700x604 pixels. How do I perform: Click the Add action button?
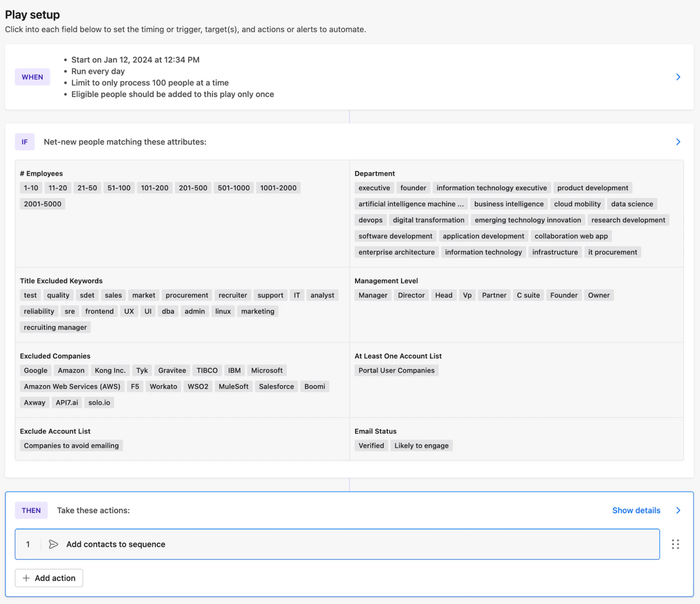(x=48, y=578)
